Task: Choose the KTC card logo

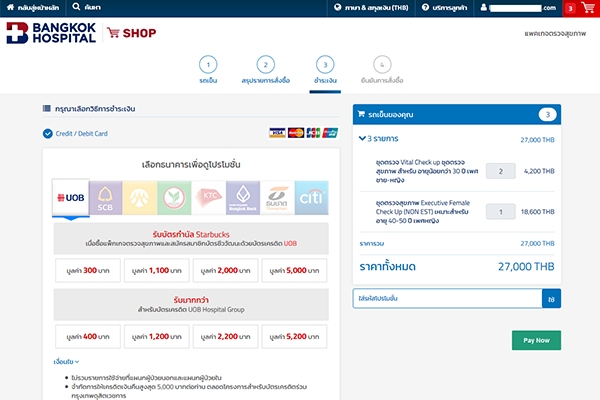Action: coord(210,198)
